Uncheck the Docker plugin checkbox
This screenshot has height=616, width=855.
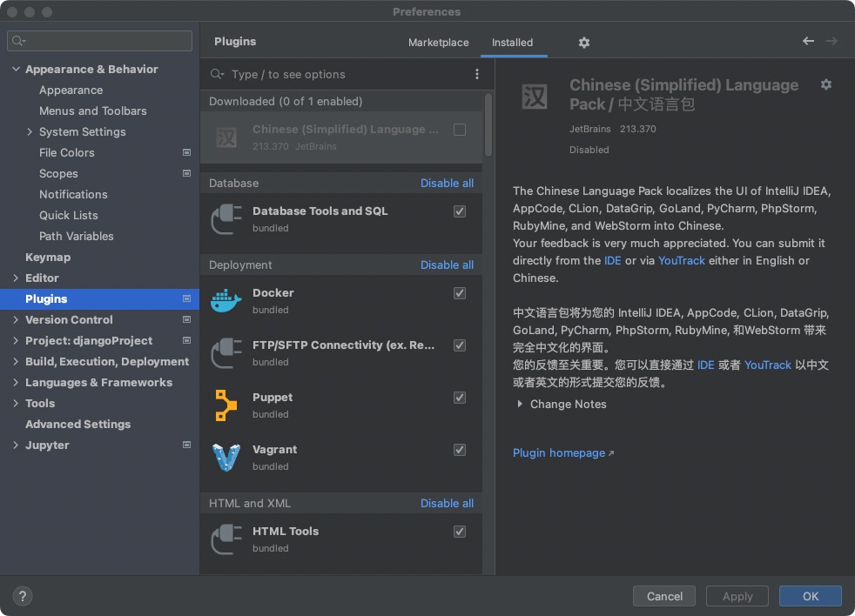click(x=460, y=292)
